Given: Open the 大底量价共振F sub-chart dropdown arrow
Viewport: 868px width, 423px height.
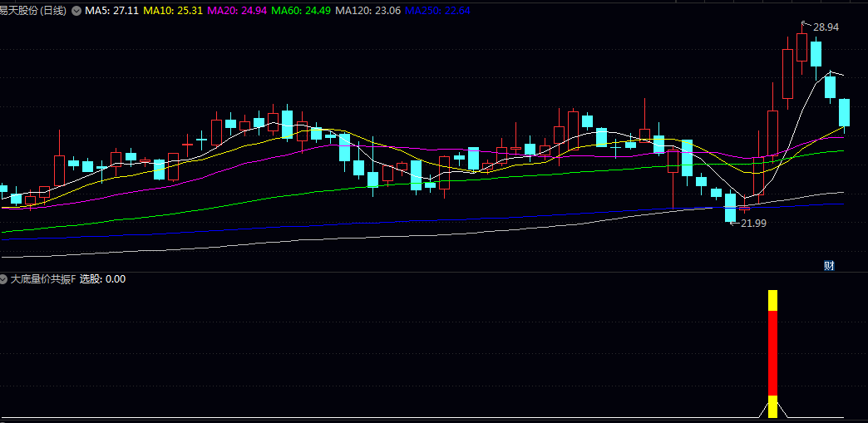Looking at the screenshot, I should pyautogui.click(x=4, y=279).
